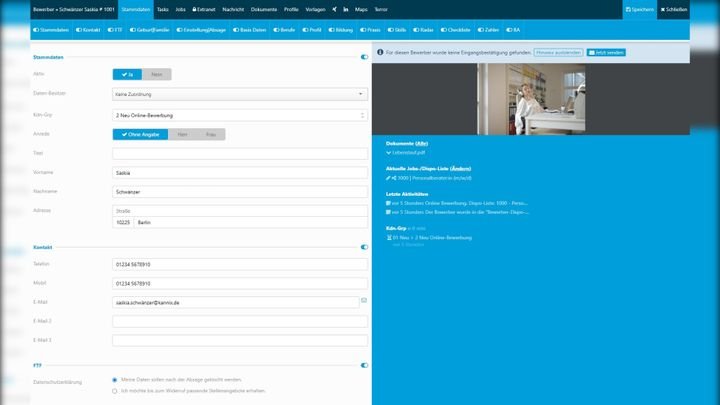
Task: Click 'Jetzt senden' button
Action: point(606,52)
